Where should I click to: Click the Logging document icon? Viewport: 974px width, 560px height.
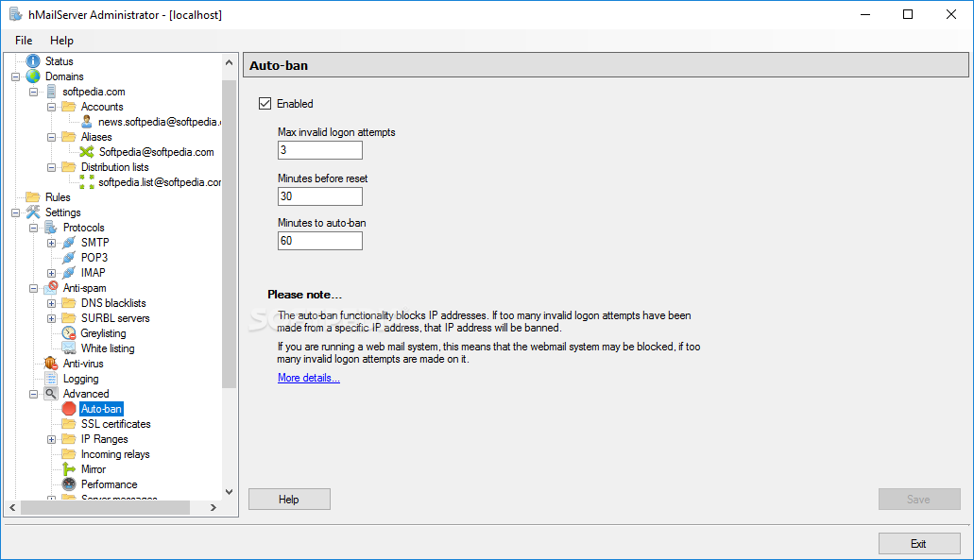pyautogui.click(x=51, y=379)
